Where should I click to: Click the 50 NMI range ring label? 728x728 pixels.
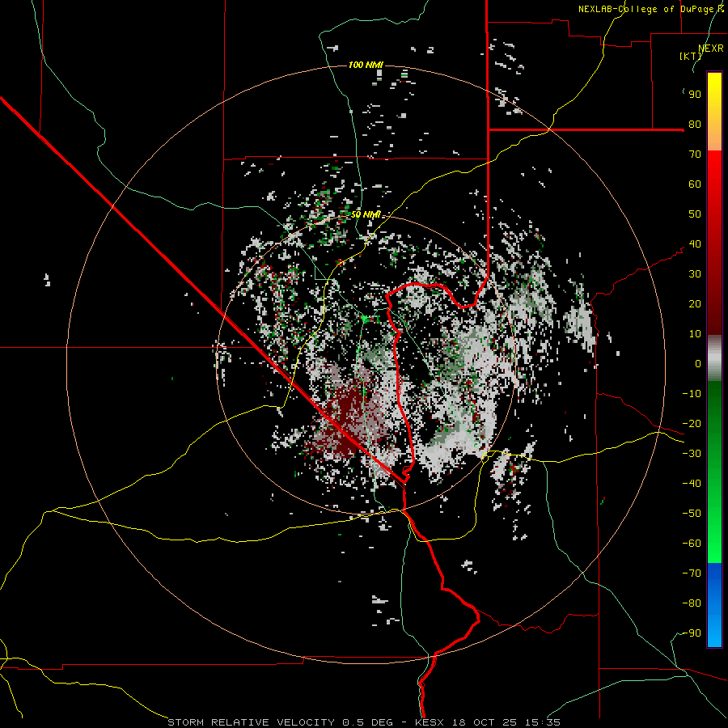coord(366,214)
